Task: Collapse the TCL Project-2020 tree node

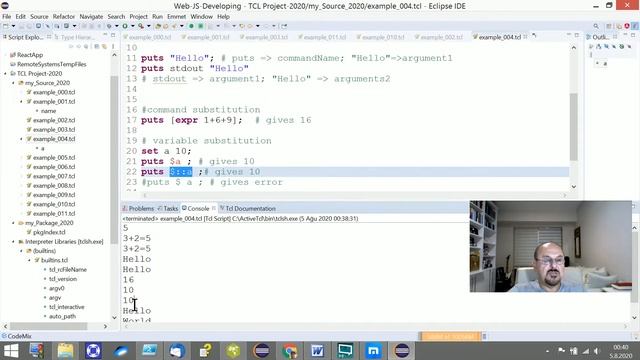Action: click(x=5, y=74)
